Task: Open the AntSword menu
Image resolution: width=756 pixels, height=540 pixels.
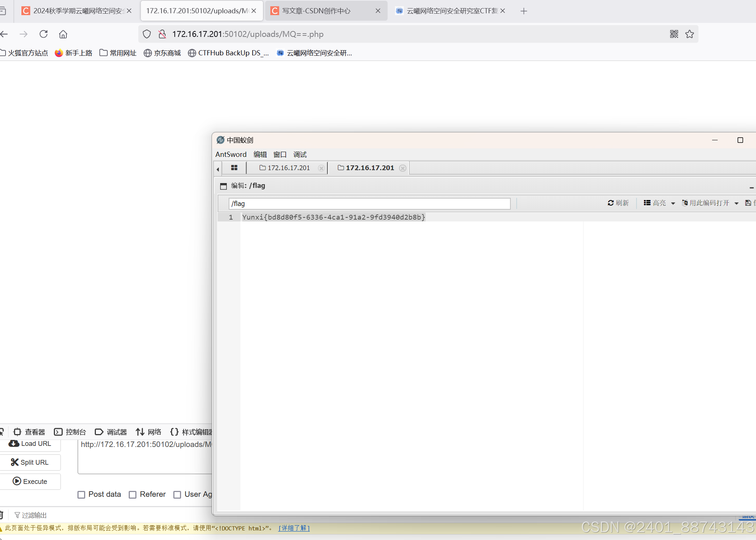Action: (x=231, y=154)
